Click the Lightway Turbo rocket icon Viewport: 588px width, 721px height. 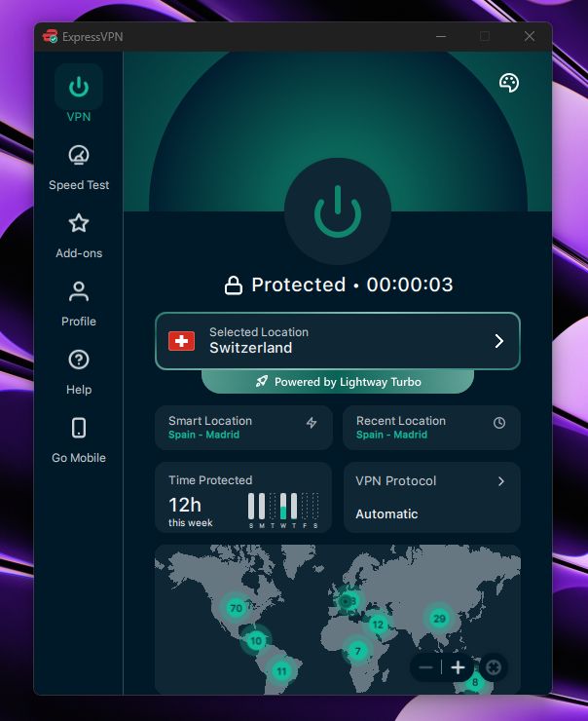[262, 382]
